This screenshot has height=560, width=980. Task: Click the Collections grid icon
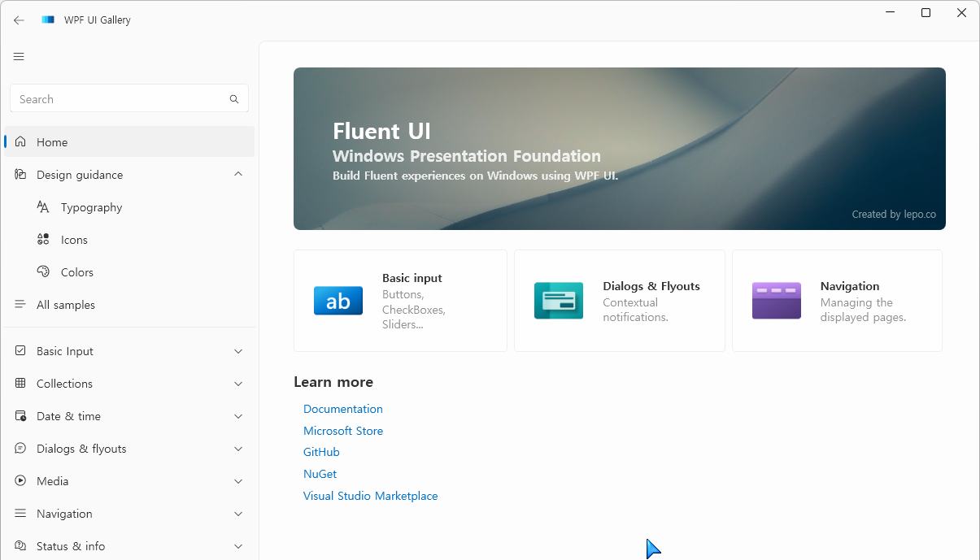pyautogui.click(x=20, y=384)
